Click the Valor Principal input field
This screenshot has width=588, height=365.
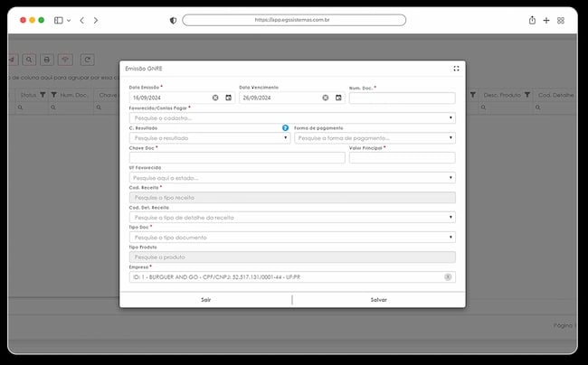point(403,157)
